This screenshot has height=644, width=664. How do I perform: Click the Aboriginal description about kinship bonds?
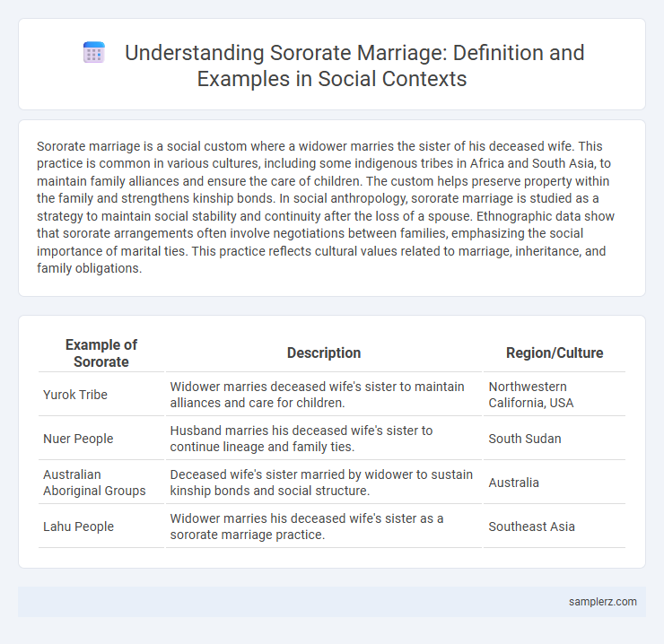pyautogui.click(x=324, y=483)
